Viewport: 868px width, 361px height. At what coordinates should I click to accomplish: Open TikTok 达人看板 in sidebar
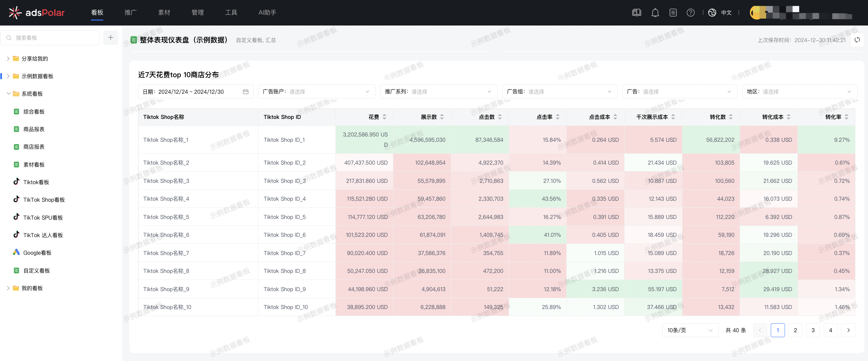(x=43, y=235)
